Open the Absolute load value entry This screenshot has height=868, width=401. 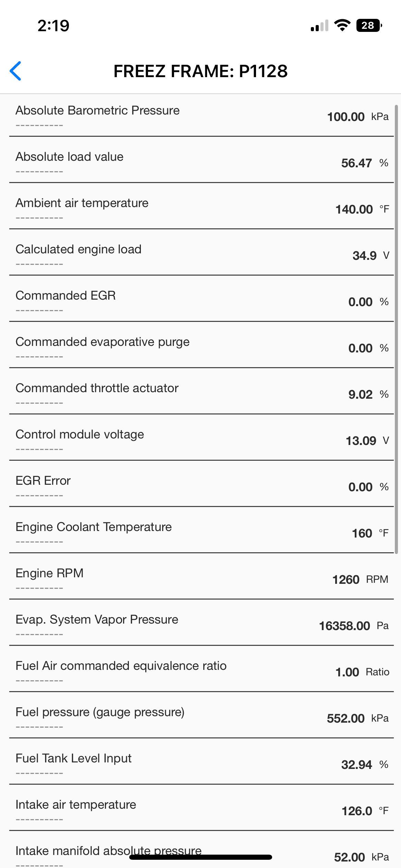[200, 162]
